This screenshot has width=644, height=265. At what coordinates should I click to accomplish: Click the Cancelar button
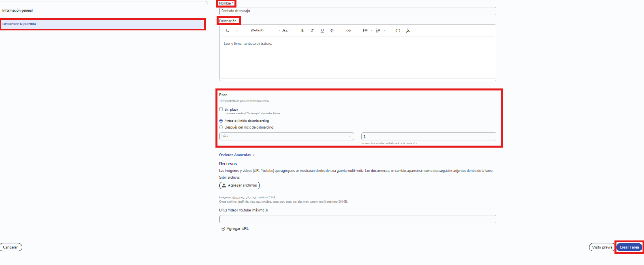(x=11, y=247)
